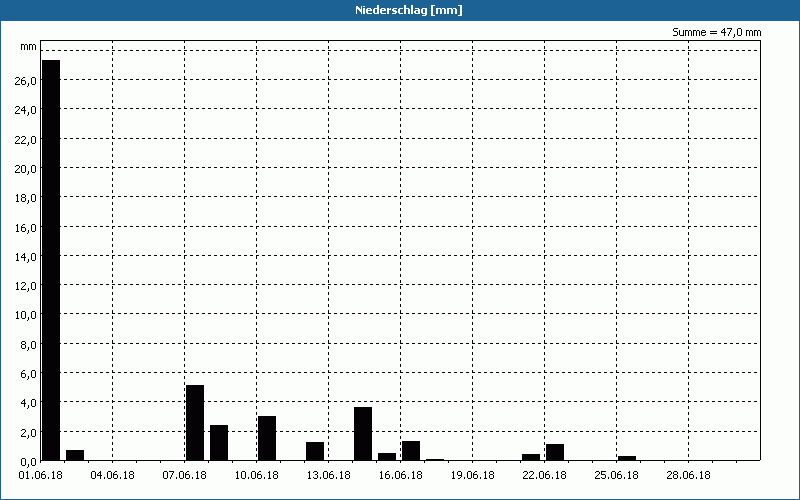Click the 'mm' unit label on the y-axis
This screenshot has width=800, height=500.
[28, 47]
